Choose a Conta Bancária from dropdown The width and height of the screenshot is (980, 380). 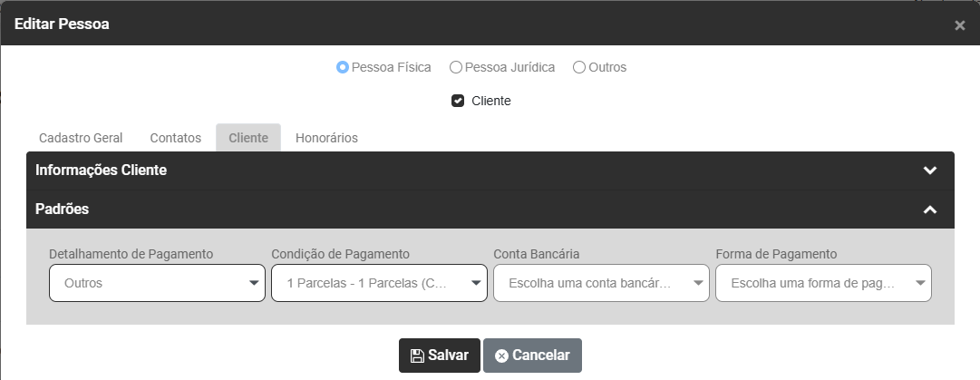pyautogui.click(x=601, y=283)
